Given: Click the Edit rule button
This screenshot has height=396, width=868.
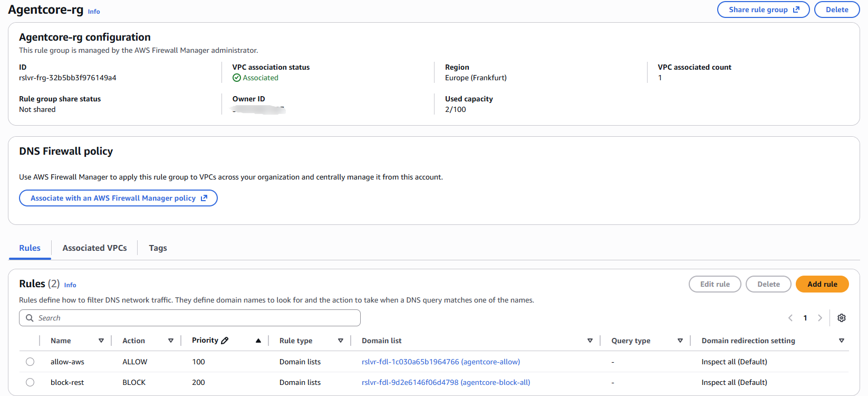Looking at the screenshot, I should click(x=715, y=284).
